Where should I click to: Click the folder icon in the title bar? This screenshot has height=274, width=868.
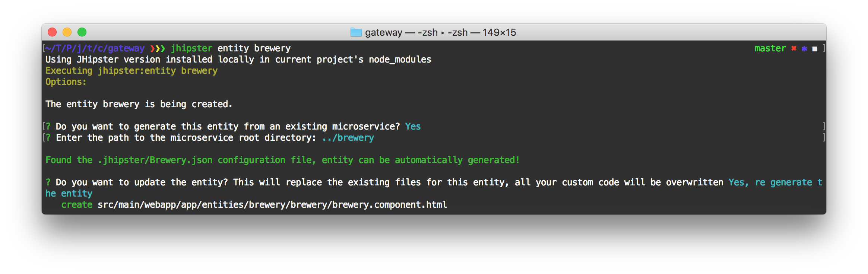356,32
